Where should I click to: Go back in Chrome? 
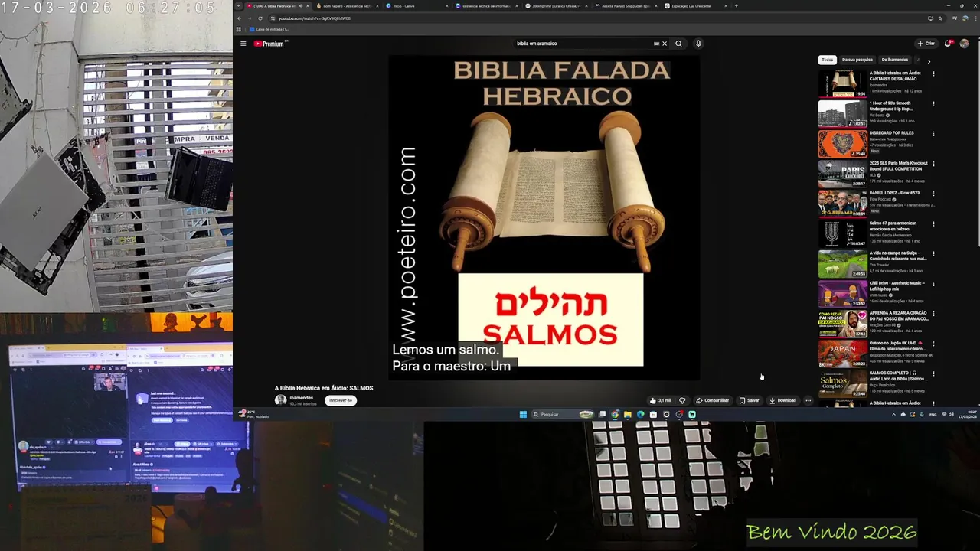[x=239, y=18]
